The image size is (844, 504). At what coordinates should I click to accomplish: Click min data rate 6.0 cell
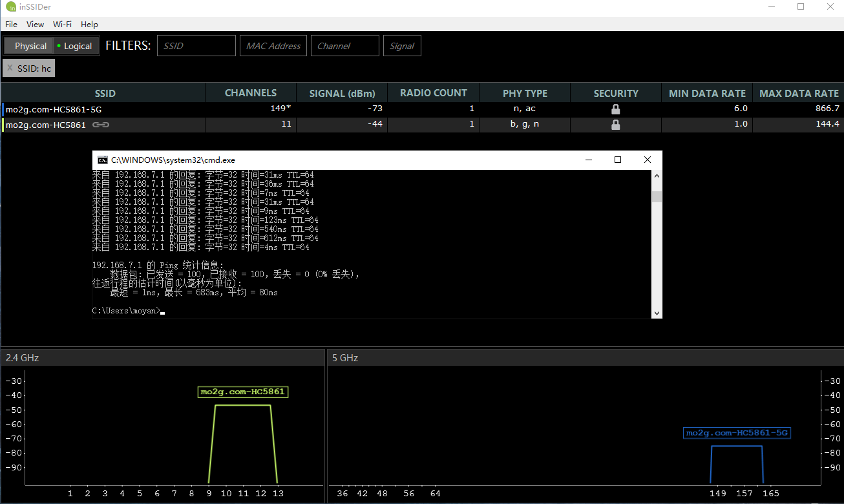(741, 109)
